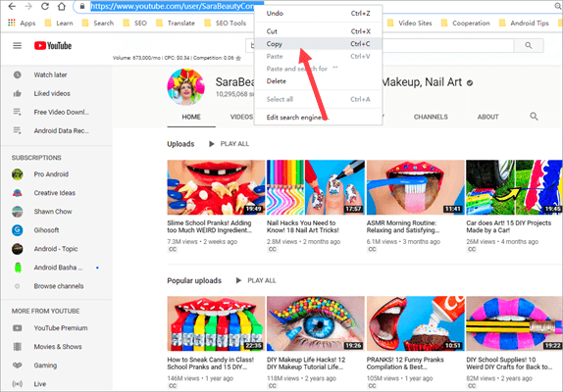
Task: Switch to the ABOUT tab
Action: coord(487,117)
